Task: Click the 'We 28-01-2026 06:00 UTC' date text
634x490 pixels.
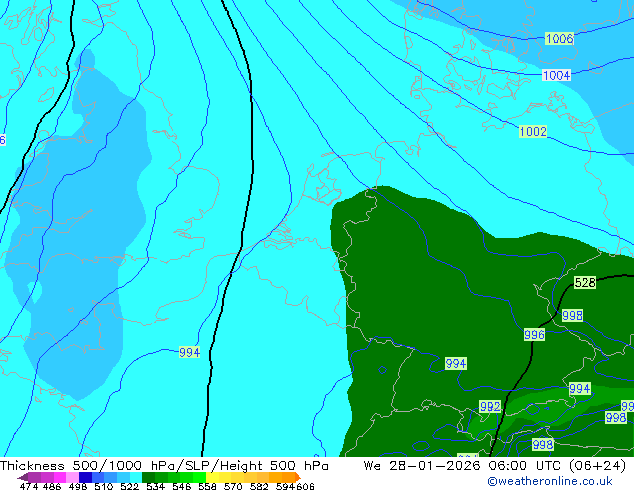Action: click(463, 466)
